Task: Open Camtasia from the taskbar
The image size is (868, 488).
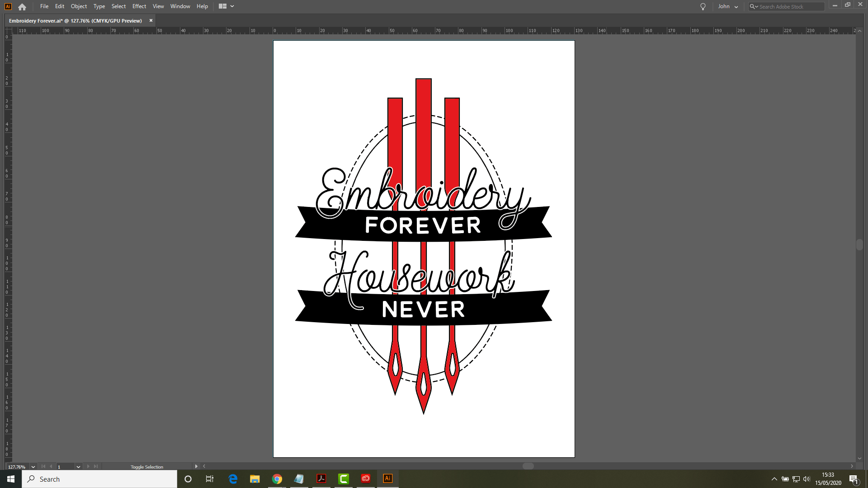Action: (344, 479)
